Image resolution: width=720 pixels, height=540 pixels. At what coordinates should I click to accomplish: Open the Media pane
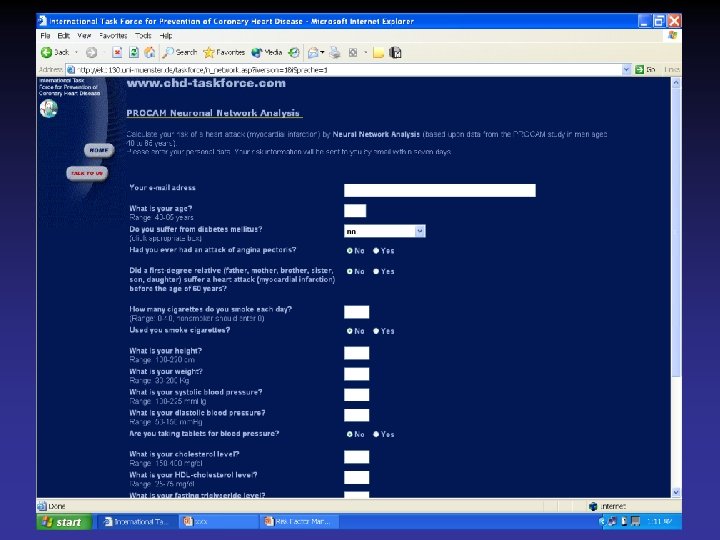coord(267,53)
